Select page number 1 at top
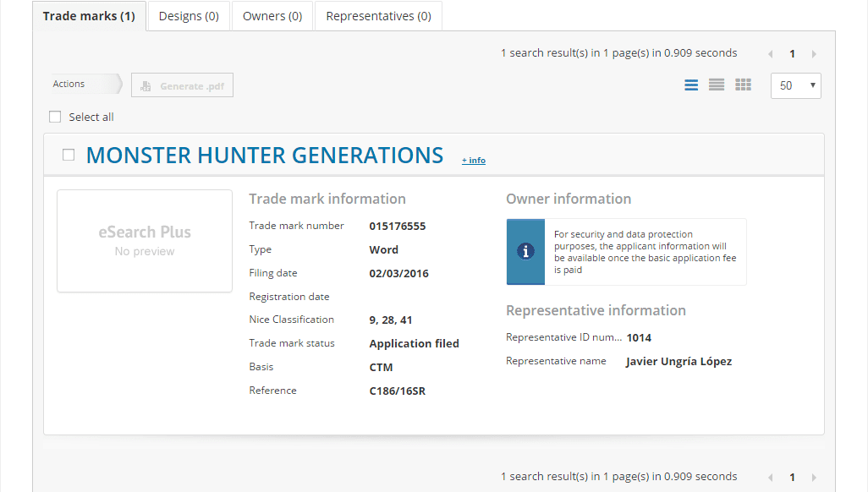The height and width of the screenshot is (492, 868). tap(792, 54)
